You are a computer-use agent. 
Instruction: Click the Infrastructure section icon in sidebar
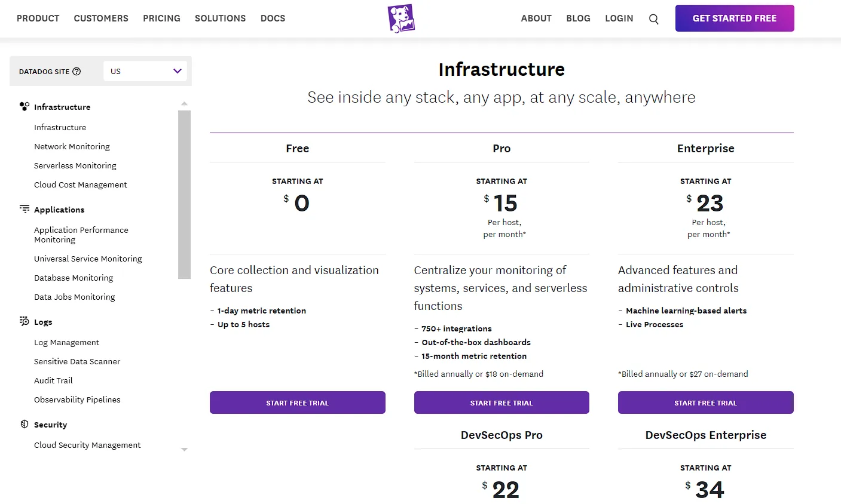tap(25, 107)
